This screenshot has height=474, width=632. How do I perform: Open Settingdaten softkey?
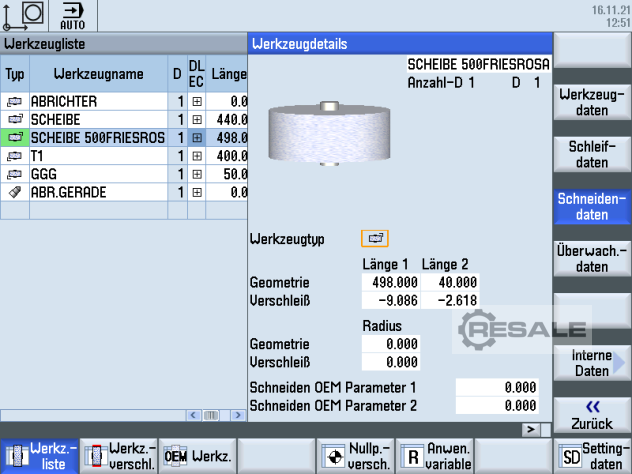(592, 456)
